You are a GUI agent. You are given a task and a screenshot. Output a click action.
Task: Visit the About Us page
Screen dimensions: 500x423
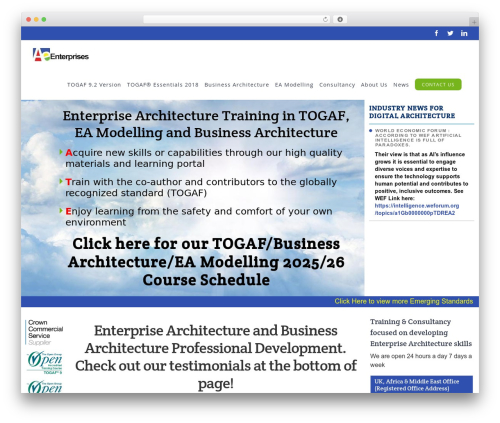(x=374, y=85)
